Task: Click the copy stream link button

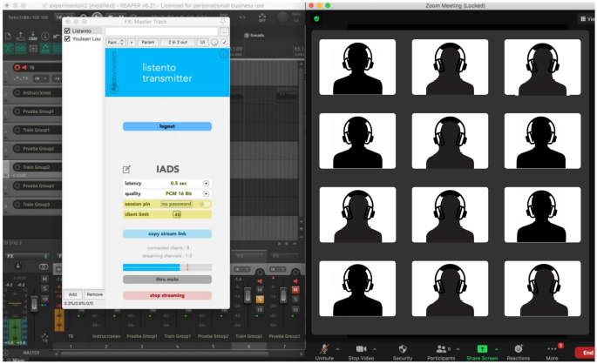Action: pyautogui.click(x=166, y=234)
